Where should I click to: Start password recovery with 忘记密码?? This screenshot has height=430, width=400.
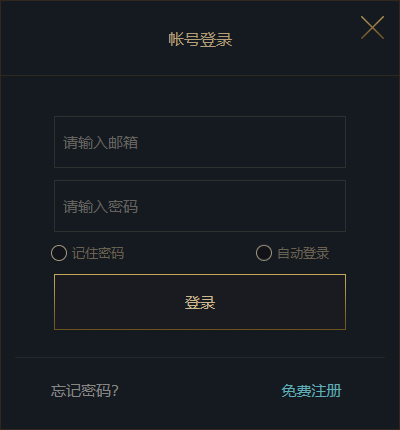click(85, 391)
